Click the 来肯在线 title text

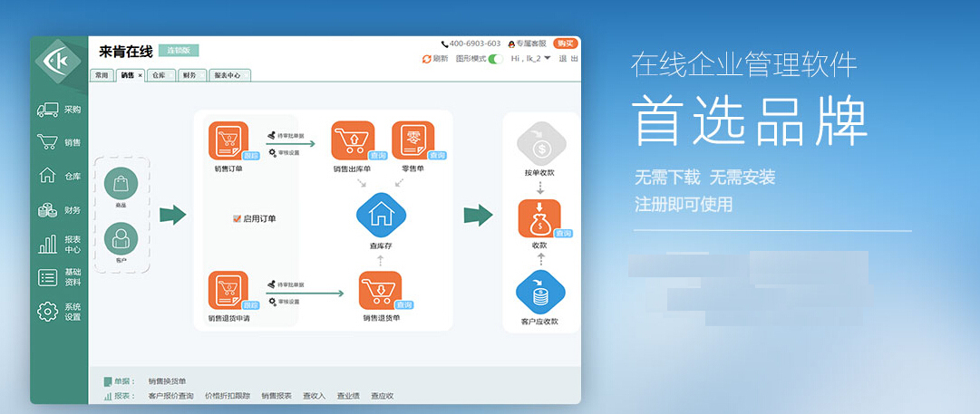pos(126,52)
